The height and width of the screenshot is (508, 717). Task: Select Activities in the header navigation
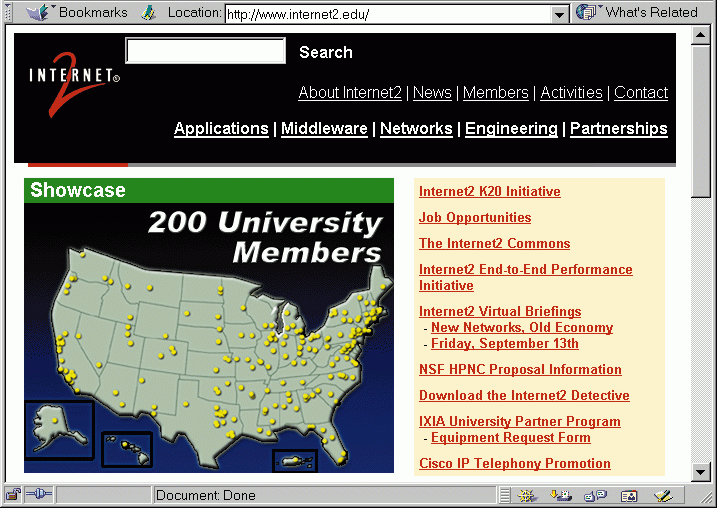pyautogui.click(x=571, y=92)
